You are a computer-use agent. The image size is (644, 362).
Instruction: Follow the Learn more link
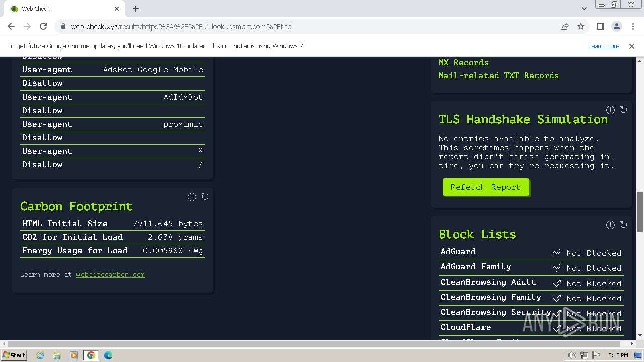tap(604, 46)
